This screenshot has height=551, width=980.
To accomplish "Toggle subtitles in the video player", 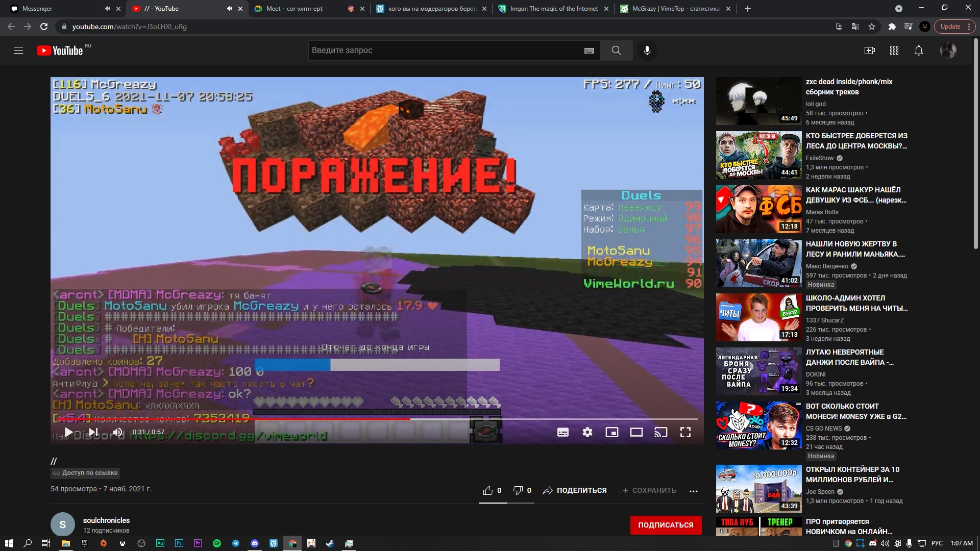I will click(562, 433).
